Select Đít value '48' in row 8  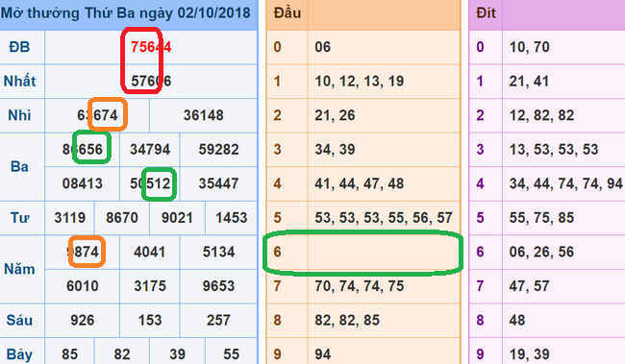point(517,321)
